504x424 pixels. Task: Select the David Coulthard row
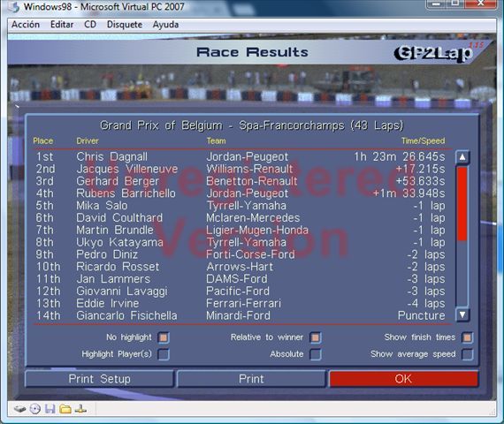(241, 218)
